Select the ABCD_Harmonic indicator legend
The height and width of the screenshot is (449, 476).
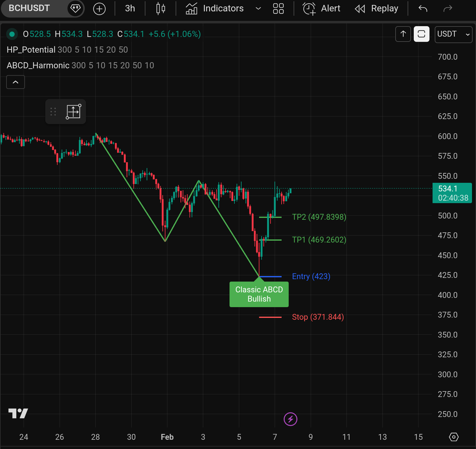pos(38,65)
